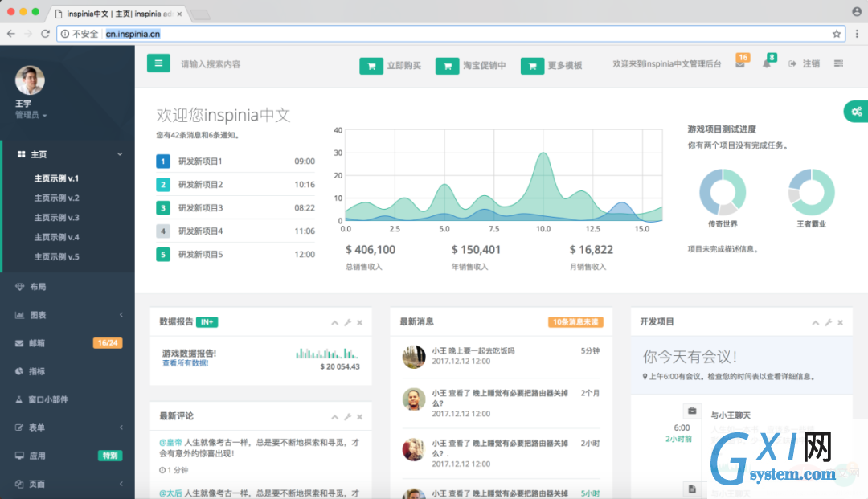Open the 数据报告 panel wrench settings
The width and height of the screenshot is (868, 499).
348,322
